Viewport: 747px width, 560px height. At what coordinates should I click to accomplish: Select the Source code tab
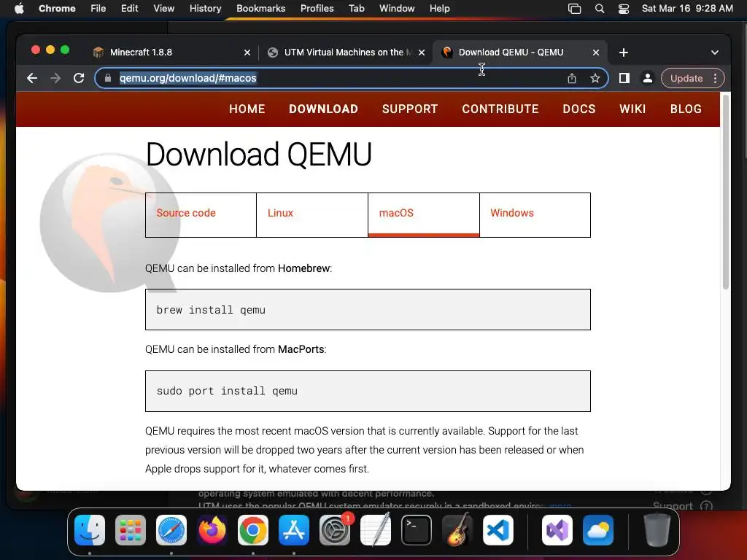201,215
